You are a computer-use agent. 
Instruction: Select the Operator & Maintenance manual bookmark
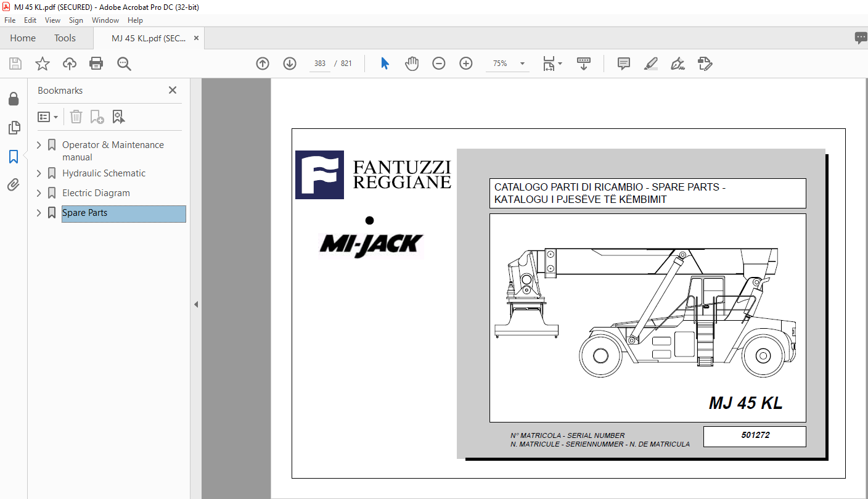(113, 151)
